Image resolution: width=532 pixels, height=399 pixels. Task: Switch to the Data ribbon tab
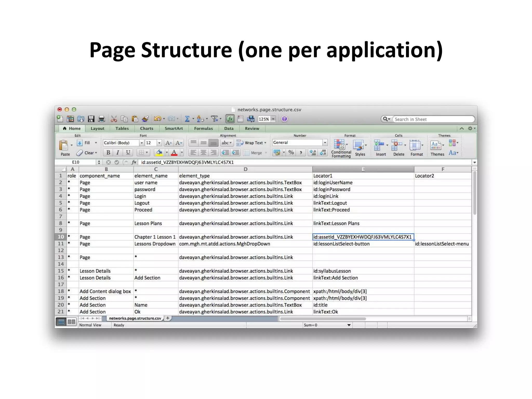pyautogui.click(x=229, y=128)
